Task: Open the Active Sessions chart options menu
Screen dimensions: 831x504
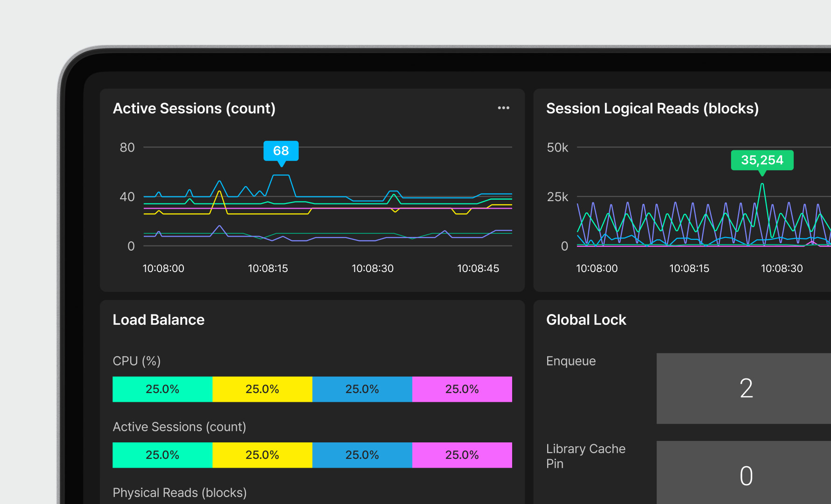Action: click(x=503, y=108)
